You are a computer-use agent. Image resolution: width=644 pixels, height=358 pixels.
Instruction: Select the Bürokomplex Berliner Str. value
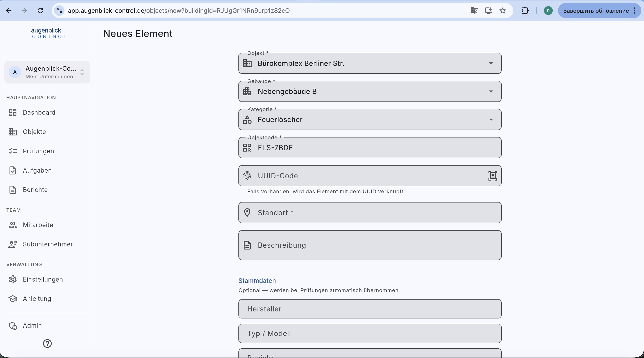pyautogui.click(x=301, y=63)
